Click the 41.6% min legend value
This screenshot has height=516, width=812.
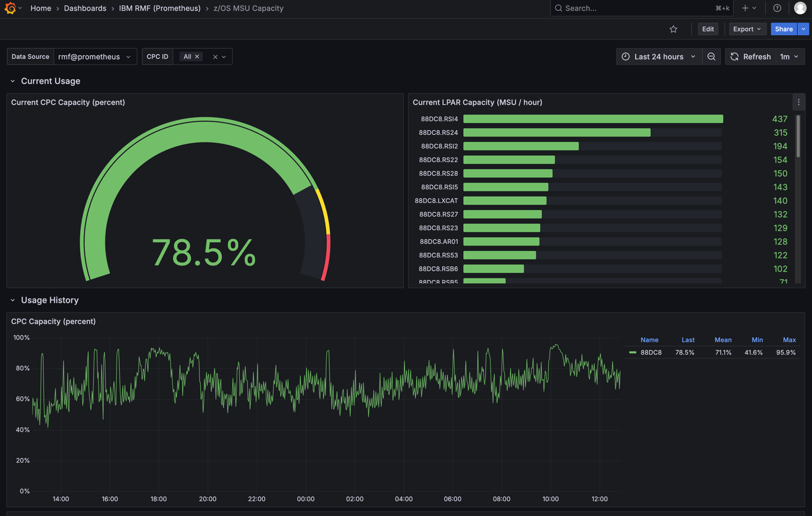coord(753,352)
